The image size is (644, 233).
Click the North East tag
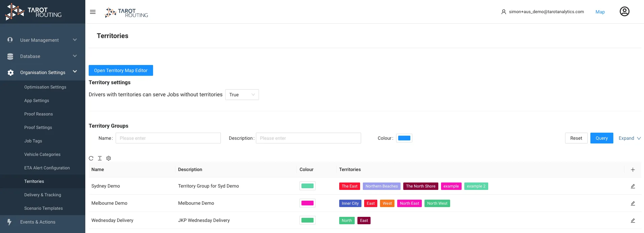(x=409, y=203)
